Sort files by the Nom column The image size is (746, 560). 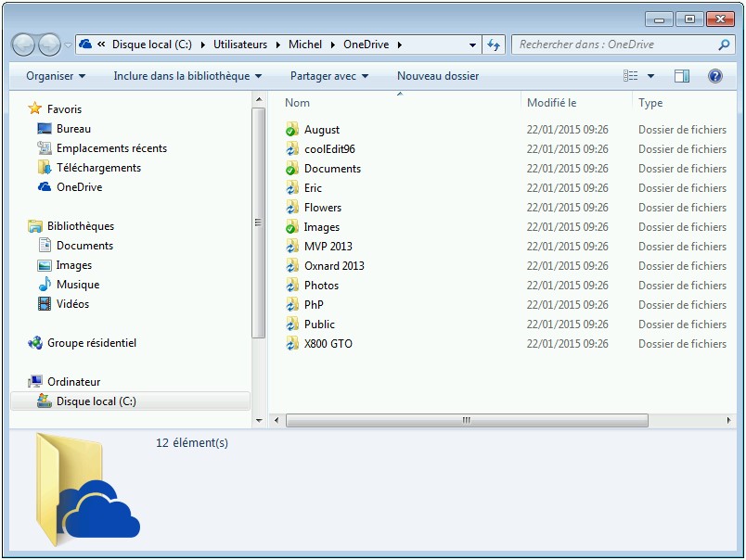[298, 103]
